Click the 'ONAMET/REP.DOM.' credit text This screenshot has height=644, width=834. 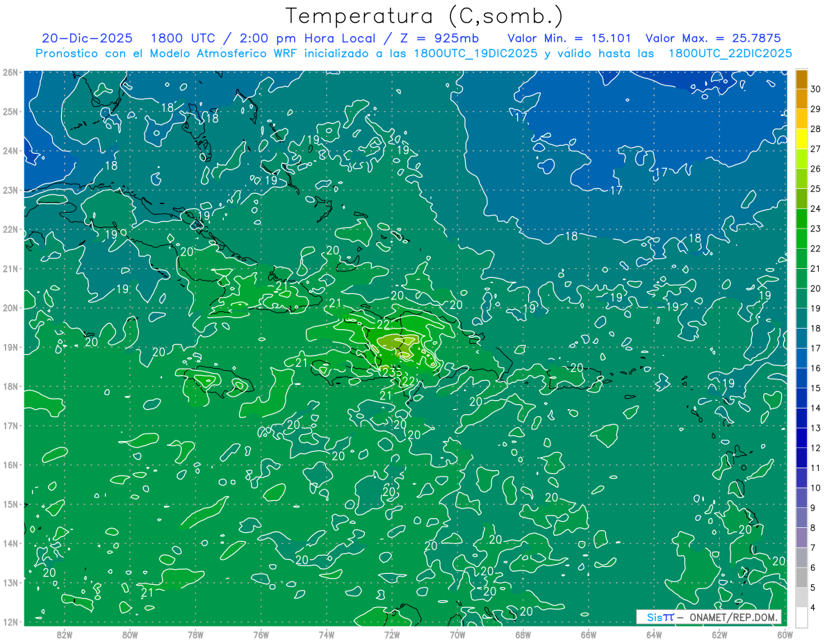pos(733,617)
